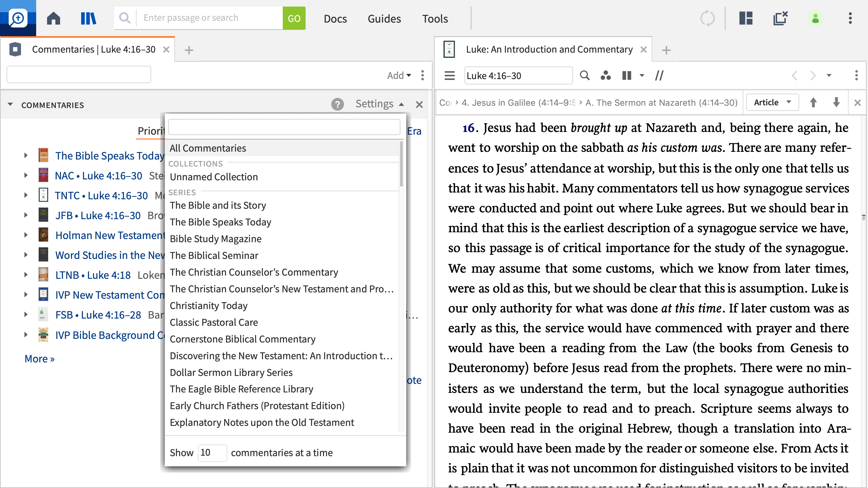The width and height of the screenshot is (868, 488).
Task: Close the Commentaries Luke 4:16–30 tab
Action: coord(166,50)
